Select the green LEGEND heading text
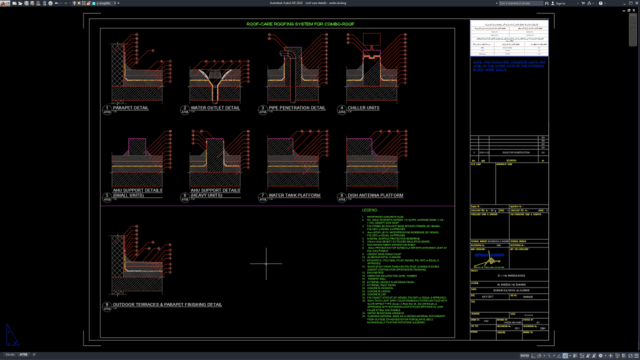Image resolution: width=640 pixels, height=360 pixels. pyautogui.click(x=369, y=210)
